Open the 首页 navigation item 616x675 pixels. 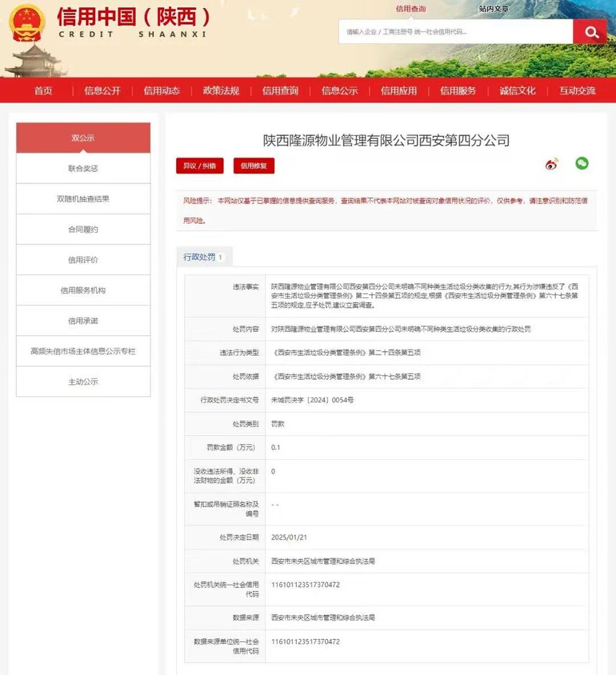(43, 90)
